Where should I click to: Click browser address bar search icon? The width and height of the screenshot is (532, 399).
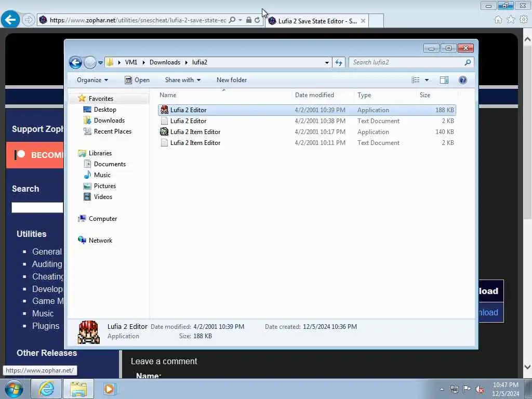pos(232,20)
